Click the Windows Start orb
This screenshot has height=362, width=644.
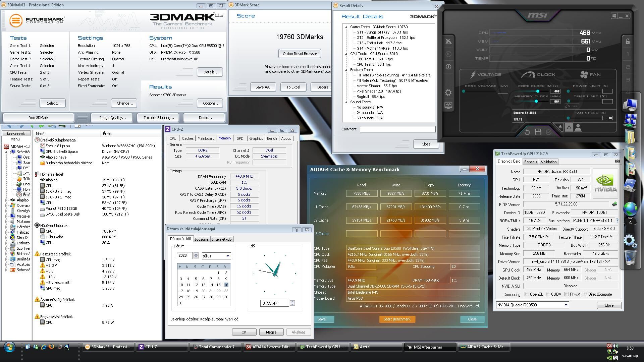(x=9, y=347)
